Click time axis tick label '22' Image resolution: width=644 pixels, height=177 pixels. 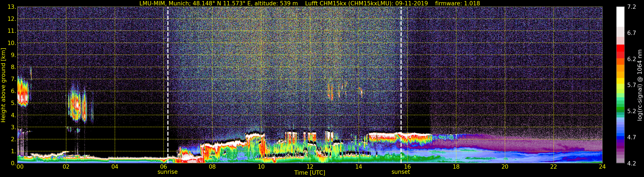tap(554, 167)
